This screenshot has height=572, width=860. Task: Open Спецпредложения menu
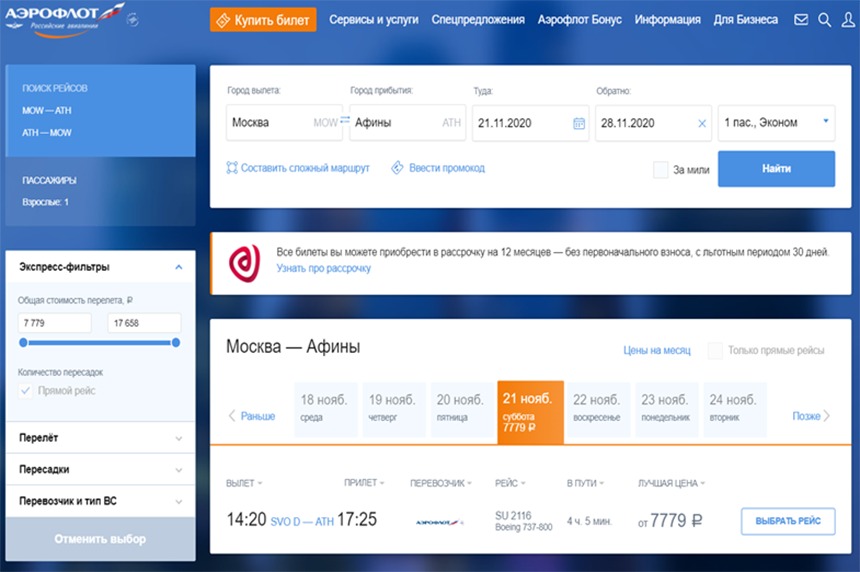pyautogui.click(x=478, y=20)
